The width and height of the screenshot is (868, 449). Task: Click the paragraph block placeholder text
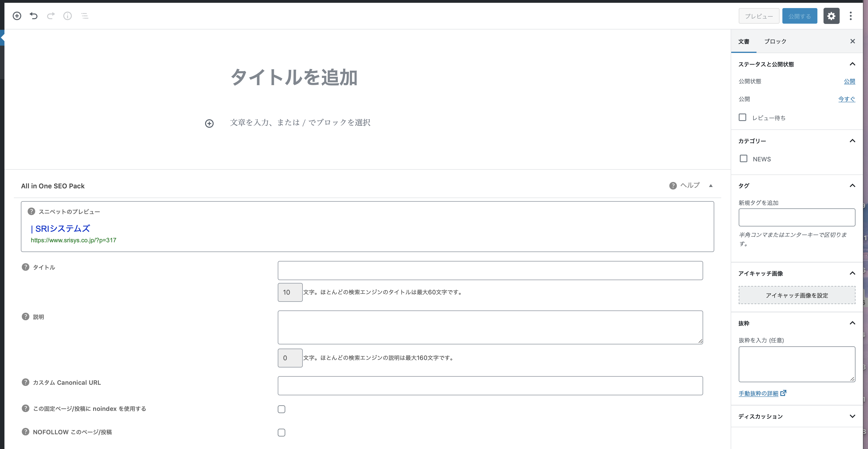[300, 122]
